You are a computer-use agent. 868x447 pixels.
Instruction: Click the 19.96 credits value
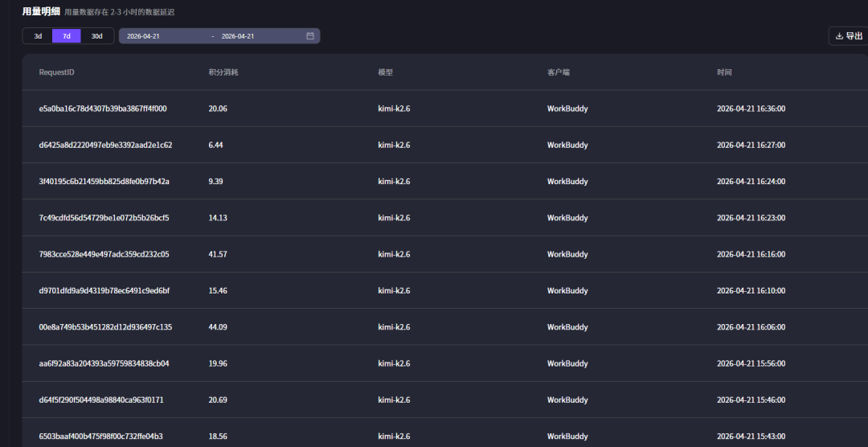(x=218, y=364)
